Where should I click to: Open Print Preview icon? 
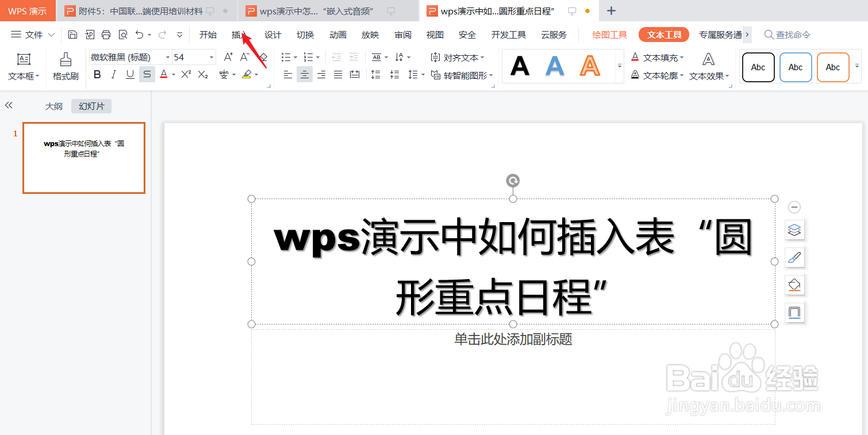click(122, 35)
